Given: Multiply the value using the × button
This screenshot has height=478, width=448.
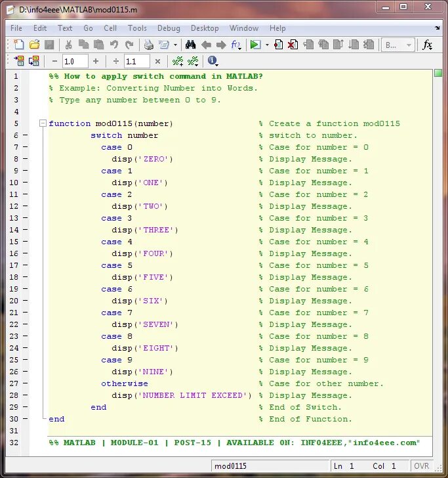Looking at the screenshot, I should click(x=157, y=61).
